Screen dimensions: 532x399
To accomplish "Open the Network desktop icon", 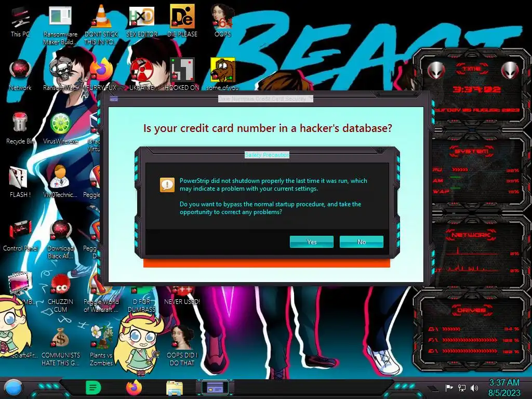I will point(20,75).
